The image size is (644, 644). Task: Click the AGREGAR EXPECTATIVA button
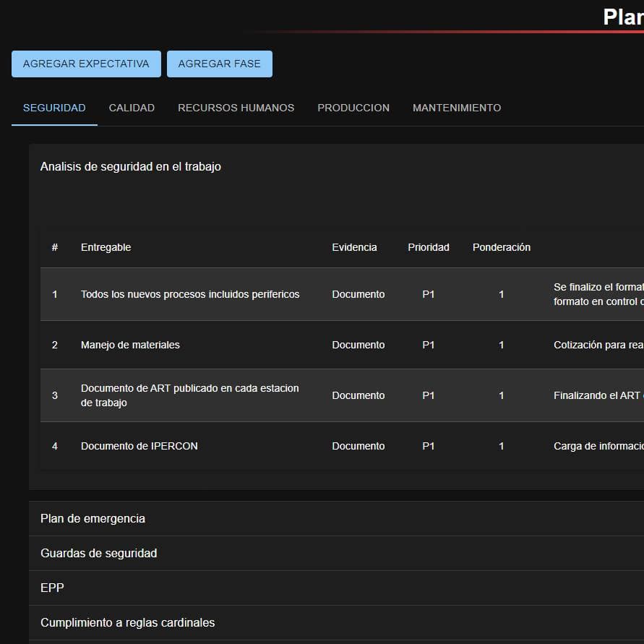[x=86, y=64]
